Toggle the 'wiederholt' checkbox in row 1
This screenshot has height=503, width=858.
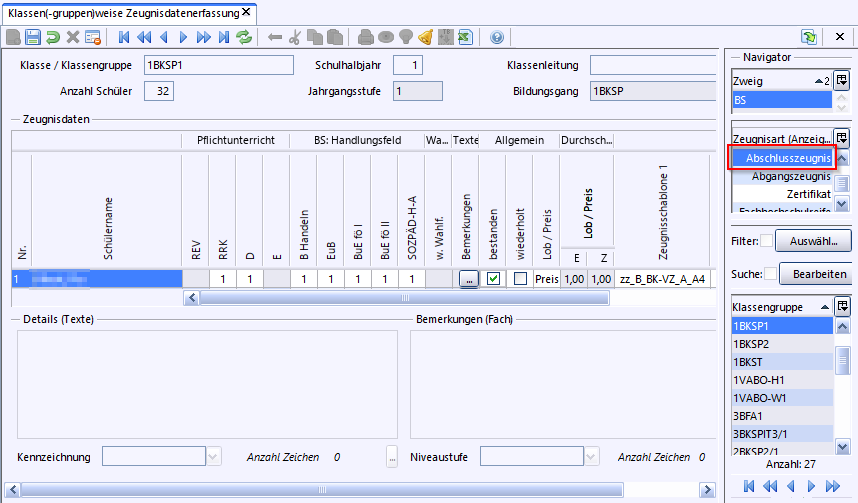520,279
